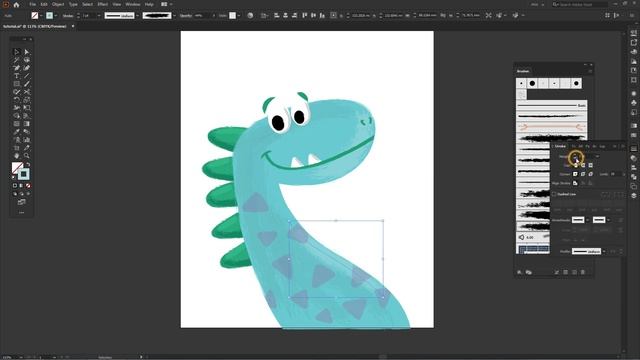Open the Effect menu
The image size is (640, 360).
103,4
